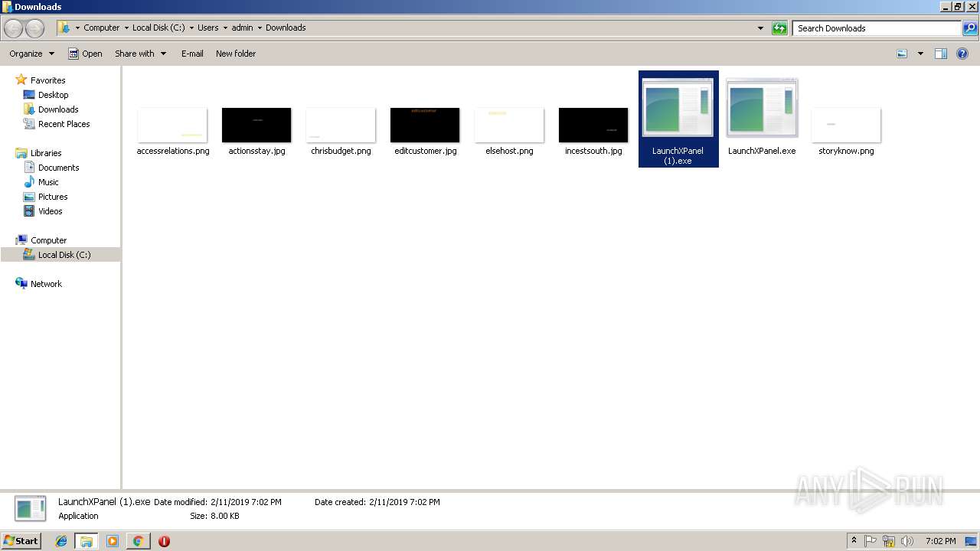Show the preview pane

click(x=941, y=54)
